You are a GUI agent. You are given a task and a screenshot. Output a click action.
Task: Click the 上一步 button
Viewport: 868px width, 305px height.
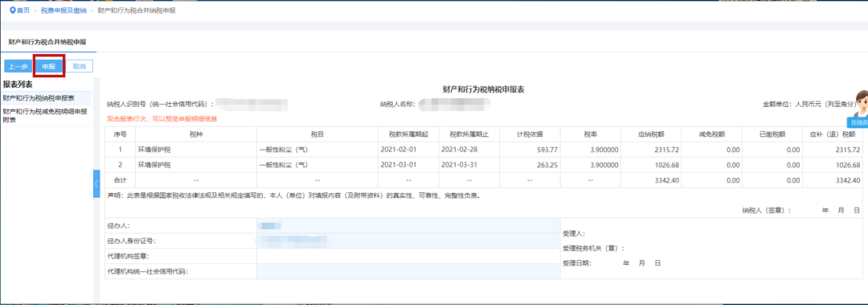coord(18,67)
